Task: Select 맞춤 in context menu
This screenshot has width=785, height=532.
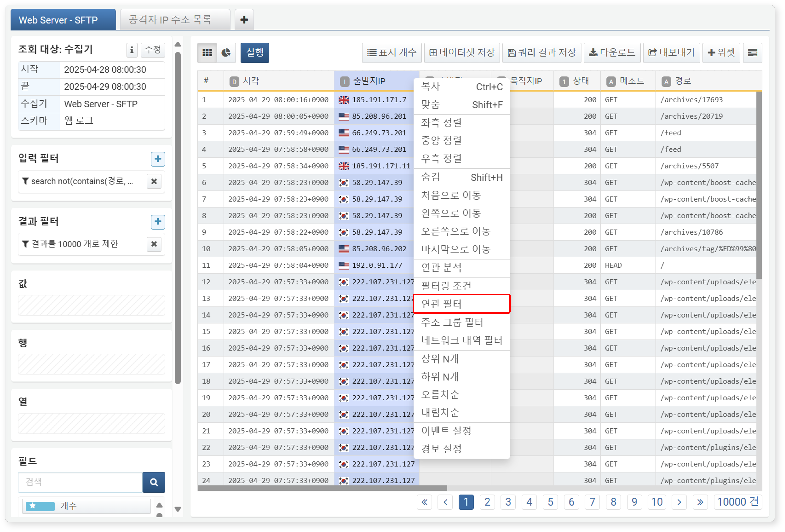Action: click(462, 105)
